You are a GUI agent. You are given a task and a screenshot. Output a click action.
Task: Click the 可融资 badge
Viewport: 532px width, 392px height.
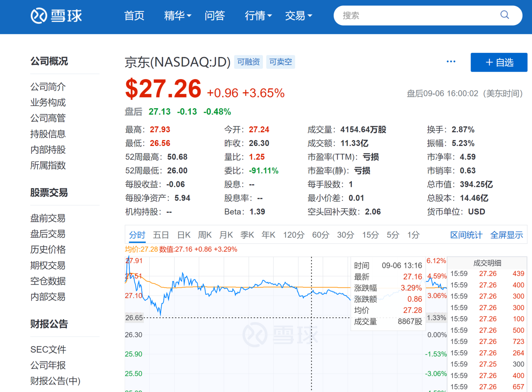point(248,62)
